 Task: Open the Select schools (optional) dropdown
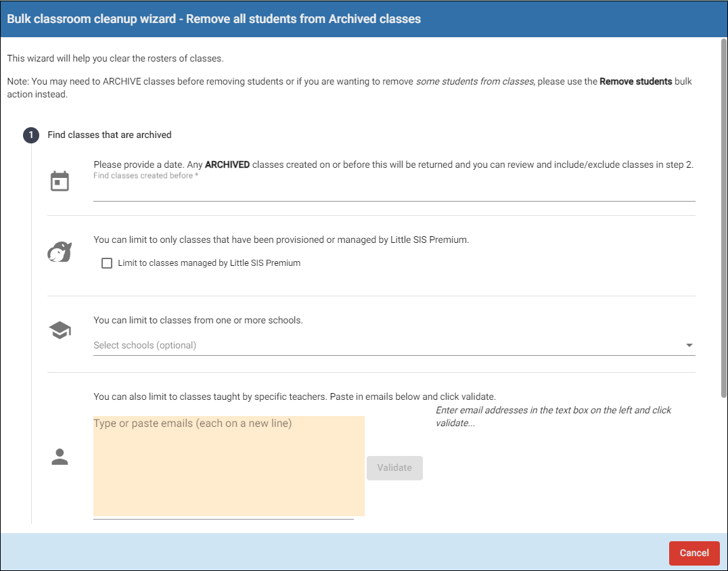pyautogui.click(x=386, y=345)
